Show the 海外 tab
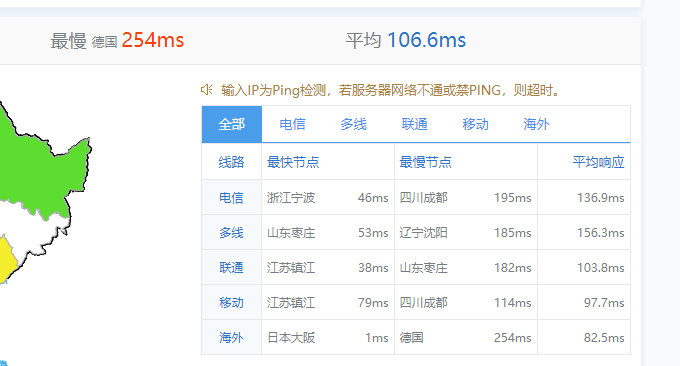 pyautogui.click(x=536, y=124)
